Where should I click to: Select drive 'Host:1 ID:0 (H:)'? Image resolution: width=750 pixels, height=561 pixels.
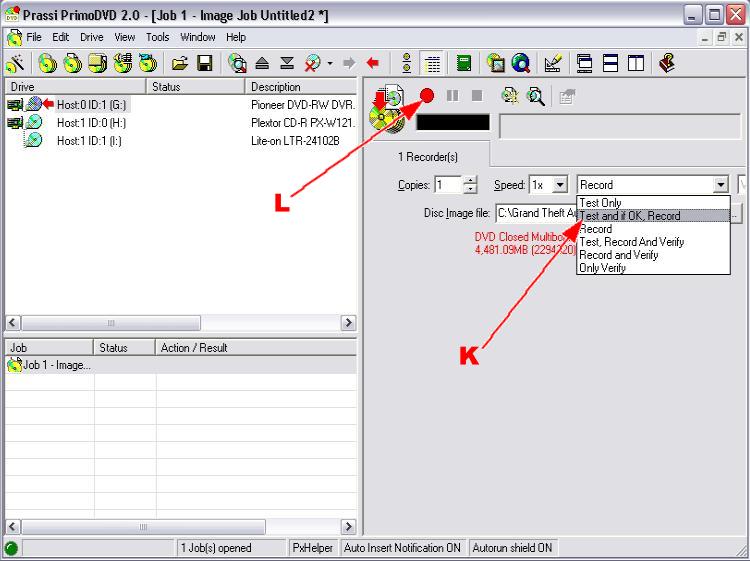click(91, 123)
